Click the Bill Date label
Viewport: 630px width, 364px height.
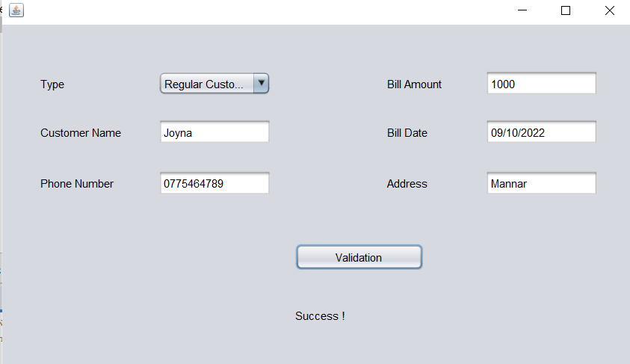point(407,133)
